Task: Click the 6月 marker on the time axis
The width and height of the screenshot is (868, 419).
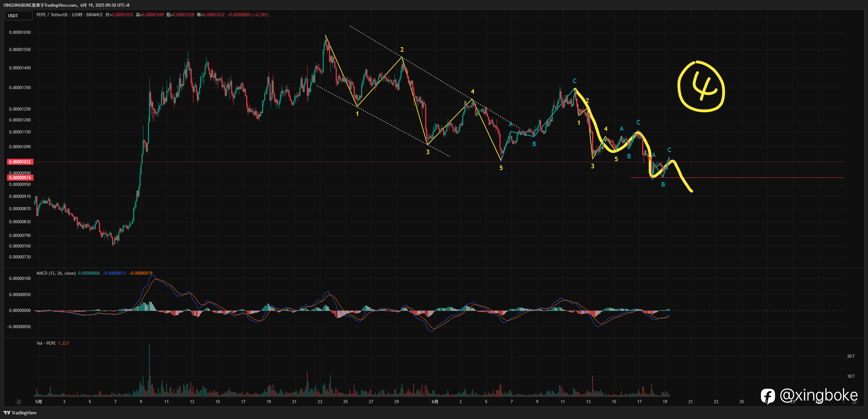Action: 435,402
